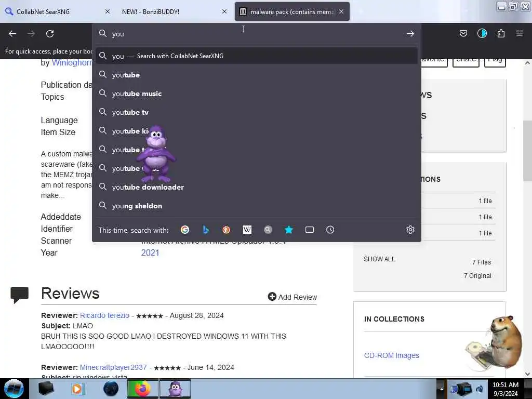The width and height of the screenshot is (532, 399).
Task: Open the Windows Start orb
Action: pos(14,389)
